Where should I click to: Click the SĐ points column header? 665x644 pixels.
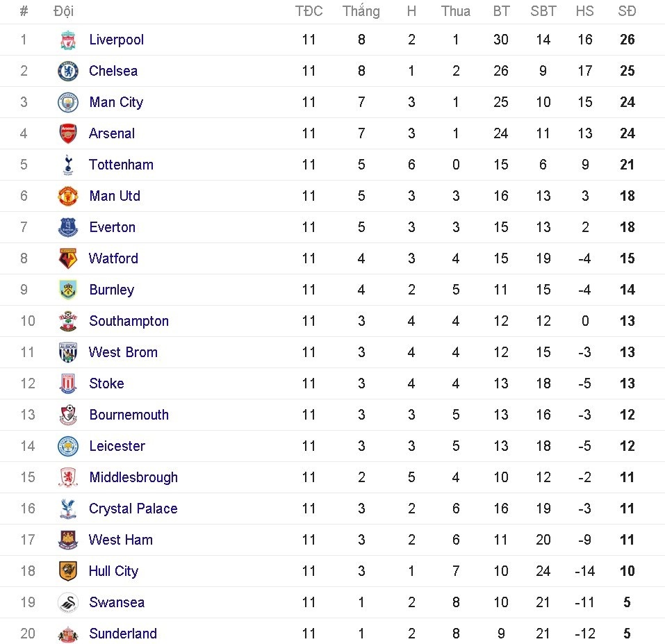[627, 11]
